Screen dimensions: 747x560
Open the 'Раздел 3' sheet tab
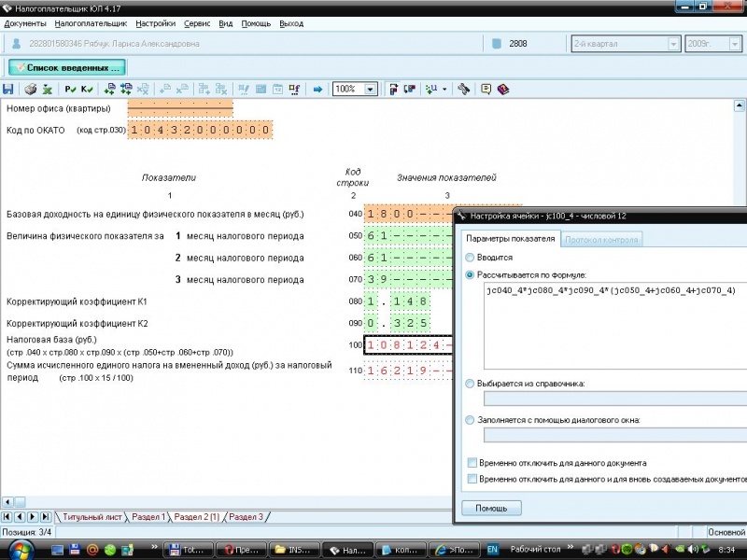(246, 517)
